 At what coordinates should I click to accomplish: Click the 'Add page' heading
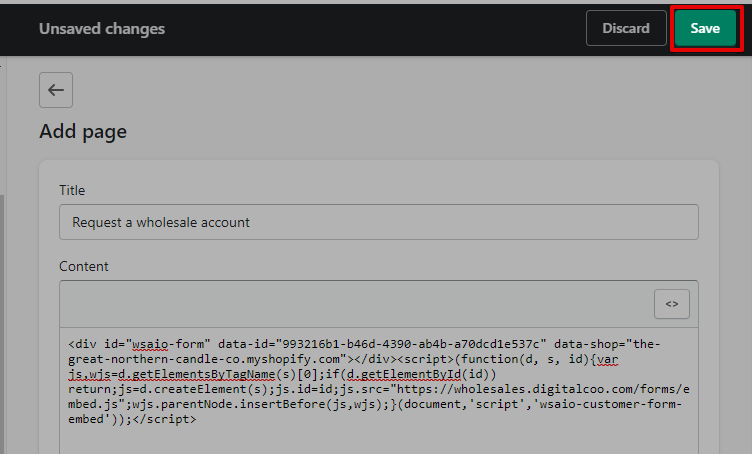pyautogui.click(x=83, y=131)
